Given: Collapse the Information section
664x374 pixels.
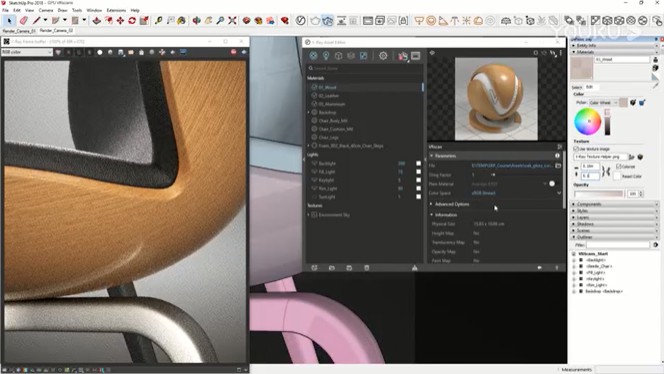Looking at the screenshot, I should tap(432, 215).
